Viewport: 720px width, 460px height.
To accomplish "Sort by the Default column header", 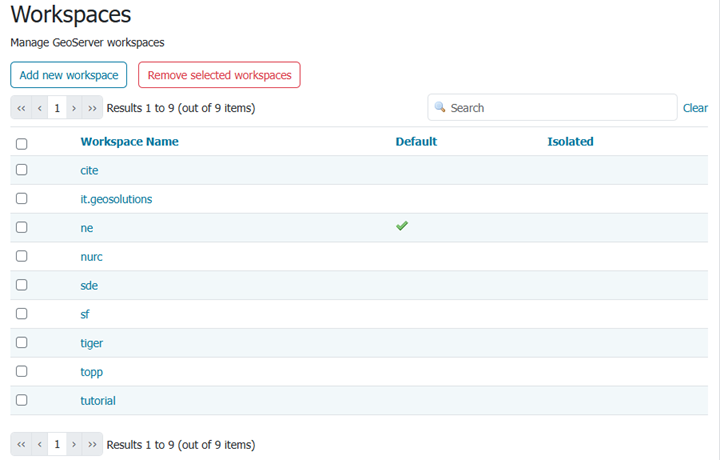I will coord(416,142).
